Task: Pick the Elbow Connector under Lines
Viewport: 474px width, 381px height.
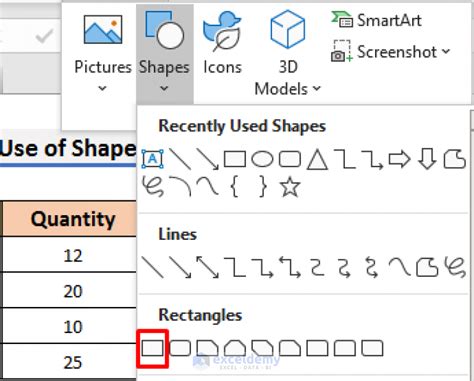Action: coord(235,267)
